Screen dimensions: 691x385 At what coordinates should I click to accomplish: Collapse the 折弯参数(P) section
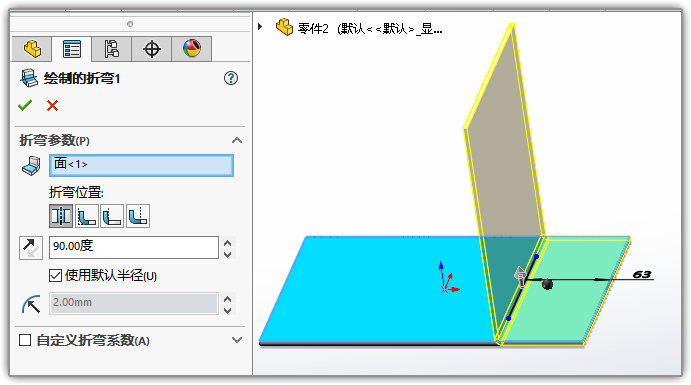tap(237, 141)
